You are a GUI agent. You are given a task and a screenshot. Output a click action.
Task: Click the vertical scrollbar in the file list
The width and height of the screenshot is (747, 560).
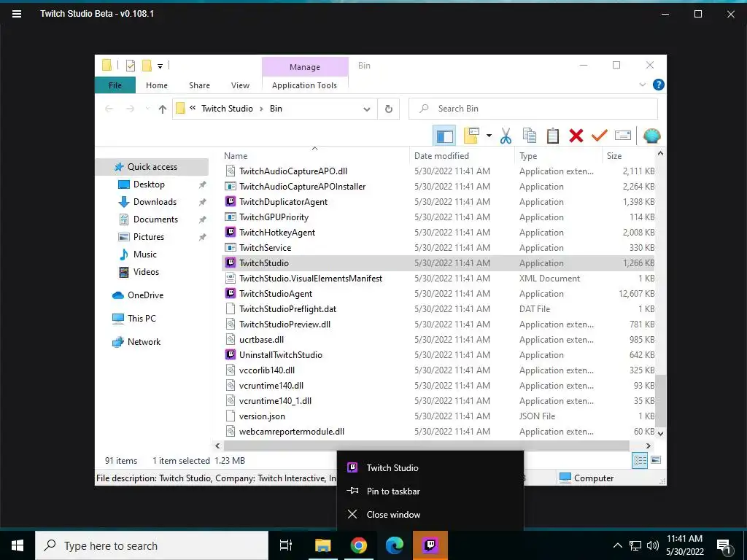tap(660, 401)
